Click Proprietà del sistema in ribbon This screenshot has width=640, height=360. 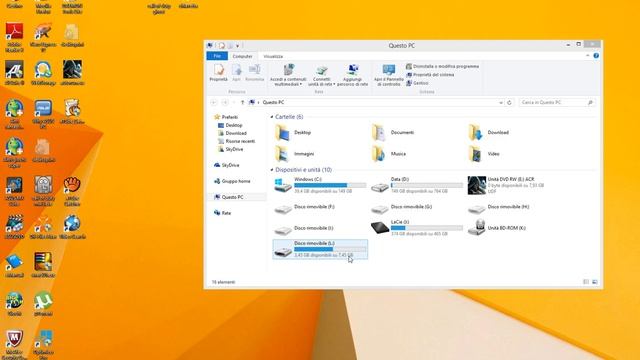click(430, 75)
